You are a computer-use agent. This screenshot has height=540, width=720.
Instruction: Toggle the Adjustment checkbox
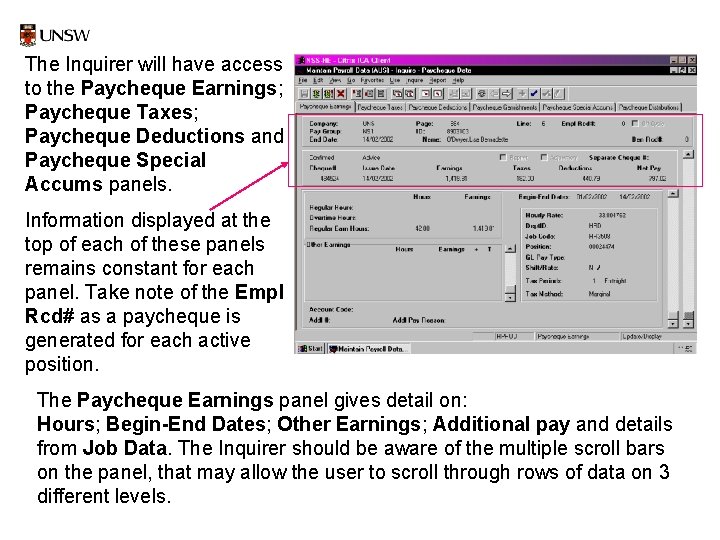[x=544, y=157]
